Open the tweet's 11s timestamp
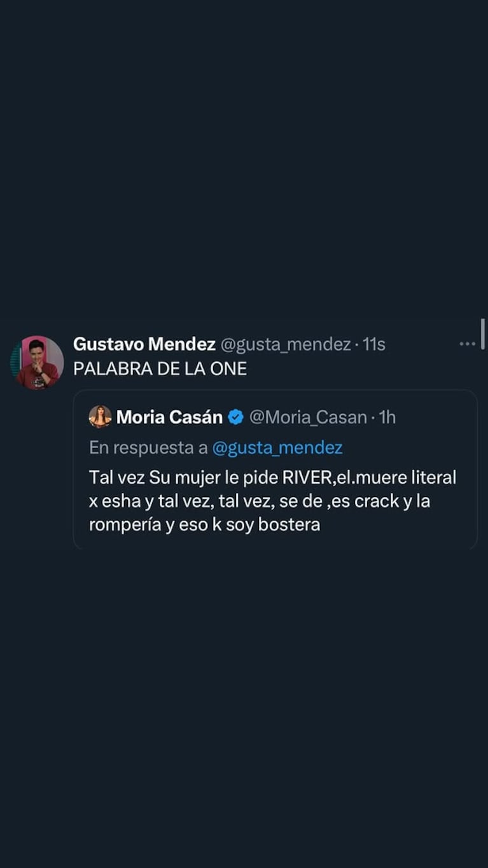This screenshot has height=868, width=488. coord(374,344)
